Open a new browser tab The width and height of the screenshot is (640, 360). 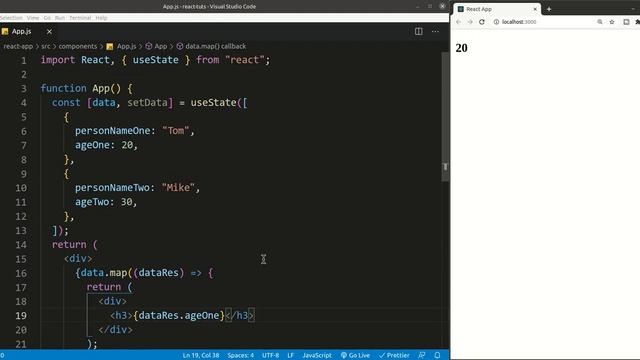tap(549, 9)
